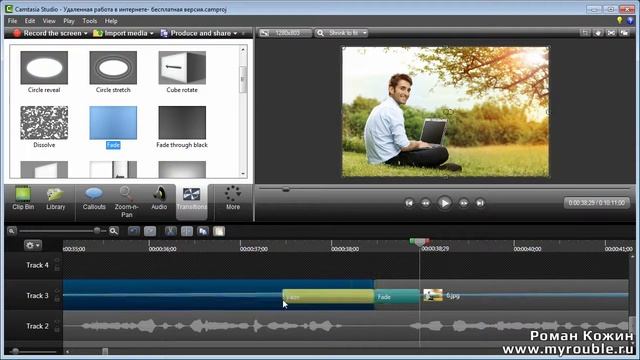This screenshot has height=360, width=640.
Task: Click step backward playback button
Action: [425, 203]
